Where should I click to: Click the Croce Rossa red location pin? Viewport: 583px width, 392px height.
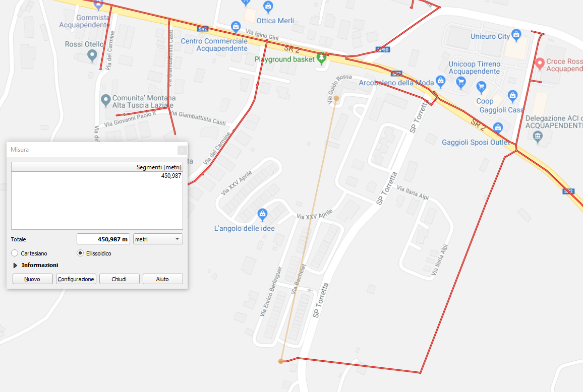(x=540, y=64)
